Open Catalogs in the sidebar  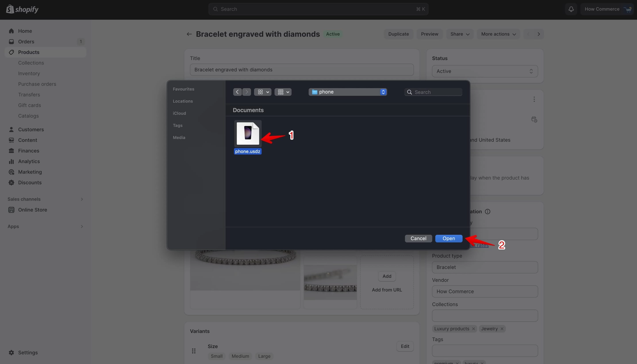(x=29, y=116)
